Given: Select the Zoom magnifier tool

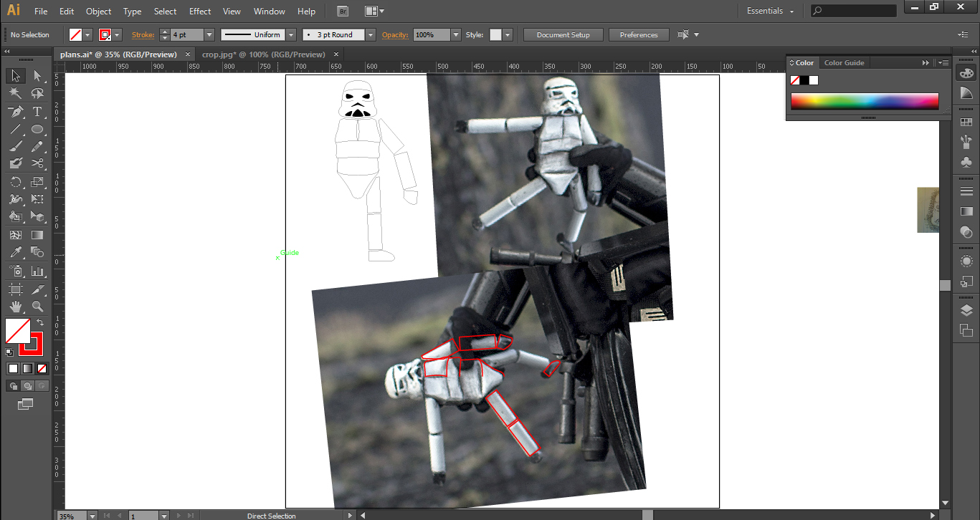Looking at the screenshot, I should pos(37,307).
